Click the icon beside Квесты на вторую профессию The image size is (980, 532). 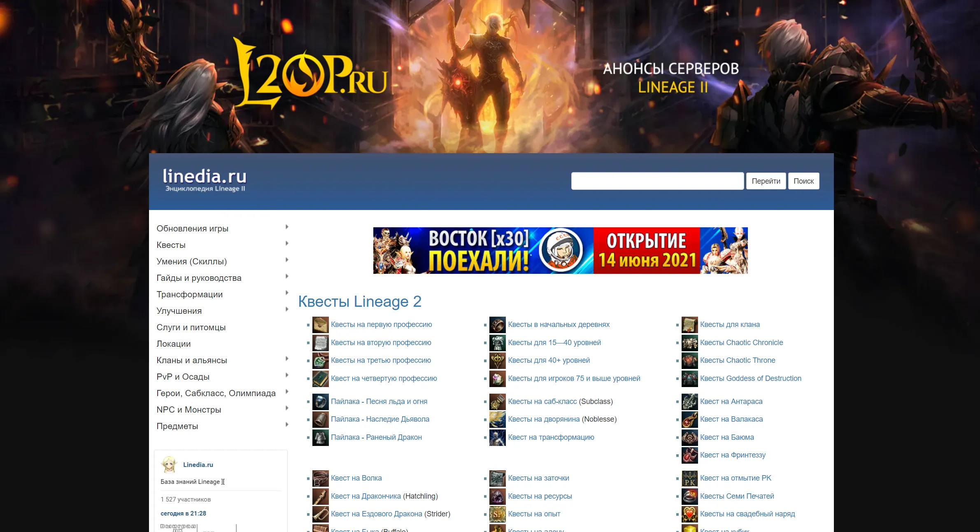(320, 343)
